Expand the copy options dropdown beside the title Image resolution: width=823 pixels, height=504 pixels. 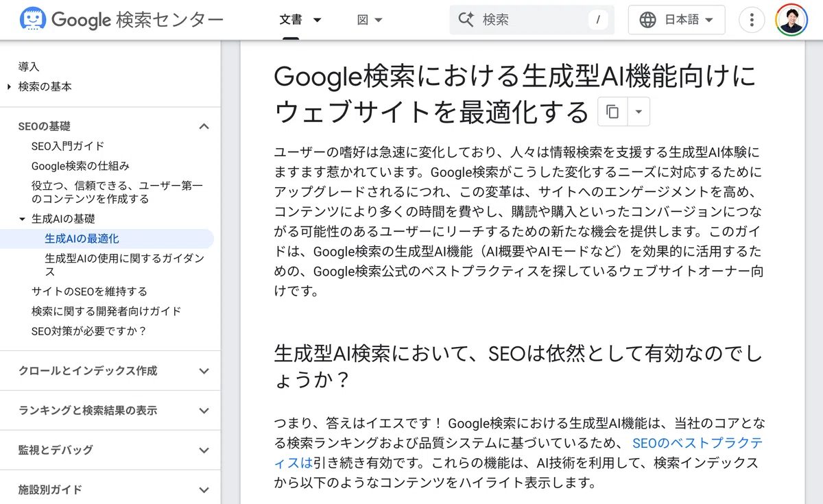pos(639,112)
